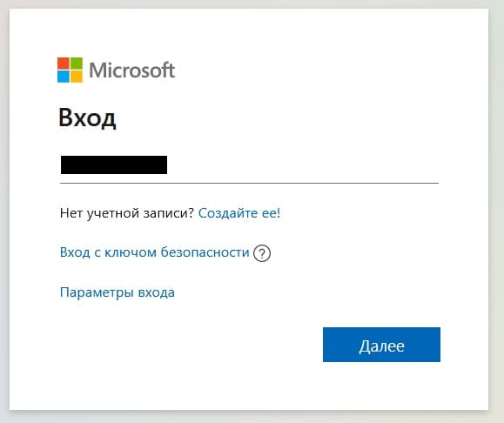Click the Microsoft wordmark text
The height and width of the screenshot is (423, 504).
click(x=132, y=70)
